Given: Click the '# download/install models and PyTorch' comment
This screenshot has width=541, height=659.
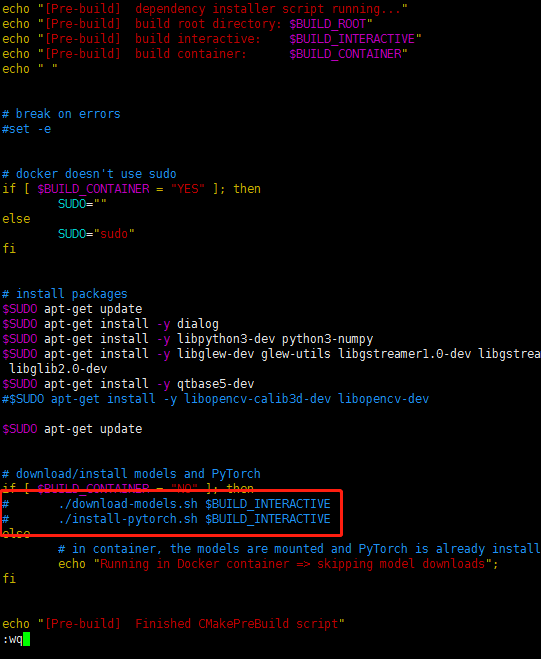Looking at the screenshot, I should point(131,474).
